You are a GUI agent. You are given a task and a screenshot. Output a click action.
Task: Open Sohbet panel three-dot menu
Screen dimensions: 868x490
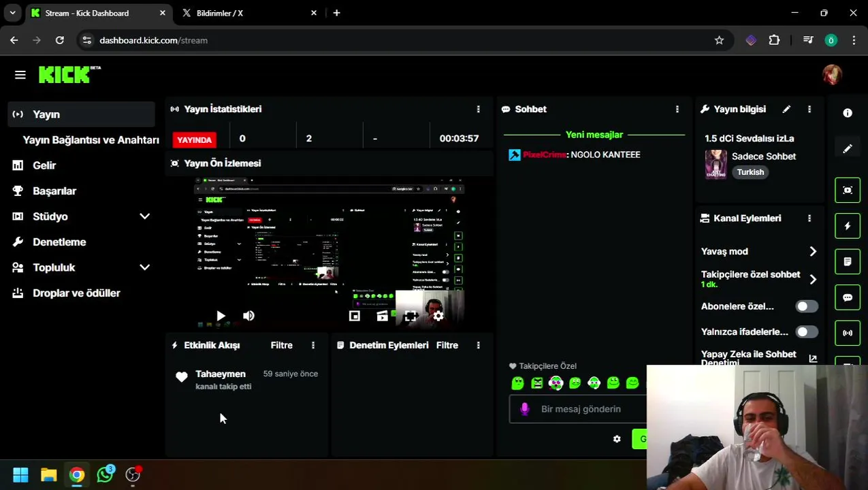[x=677, y=109]
